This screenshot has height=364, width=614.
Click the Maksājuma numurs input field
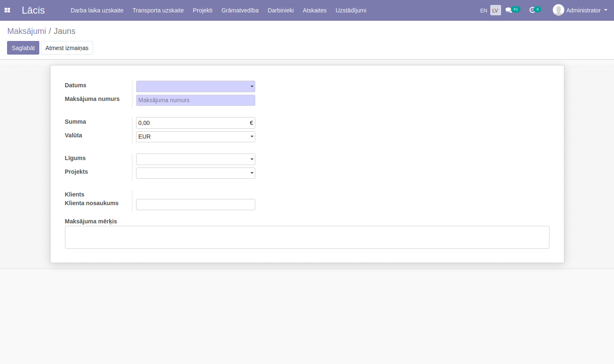click(195, 100)
